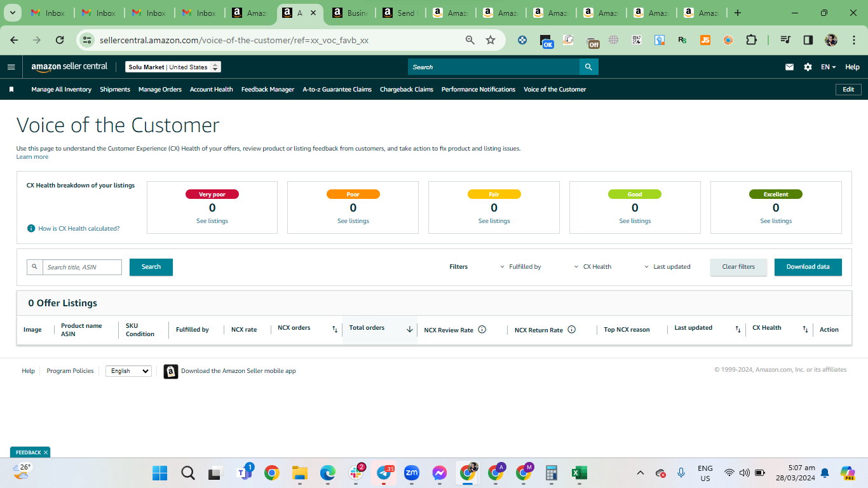Click the Download data button
Image resolution: width=868 pixels, height=488 pixels.
click(808, 267)
